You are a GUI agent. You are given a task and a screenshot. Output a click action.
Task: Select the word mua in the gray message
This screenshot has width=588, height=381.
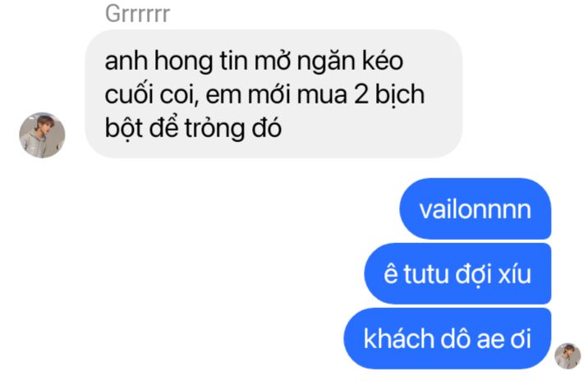(322, 95)
